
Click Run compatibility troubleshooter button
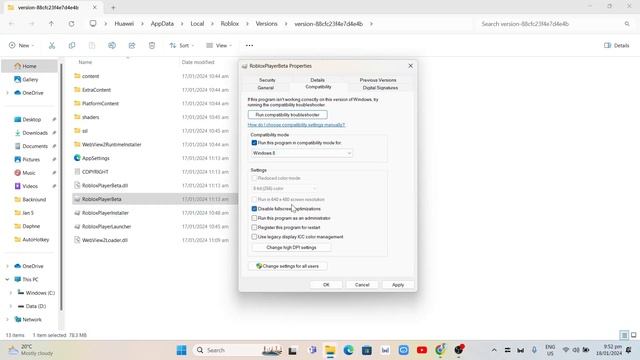[x=287, y=115]
